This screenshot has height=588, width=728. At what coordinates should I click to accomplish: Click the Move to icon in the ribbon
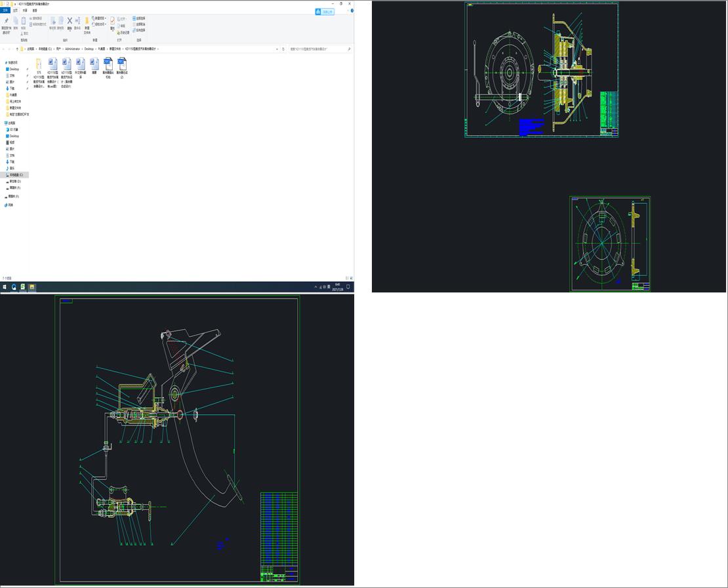[53, 21]
